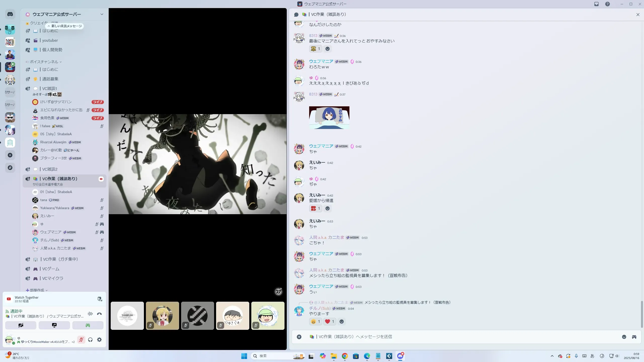The height and width of the screenshot is (362, 644).
Task: Collapse the ボイスチャンネル category
Action: [x=44, y=62]
